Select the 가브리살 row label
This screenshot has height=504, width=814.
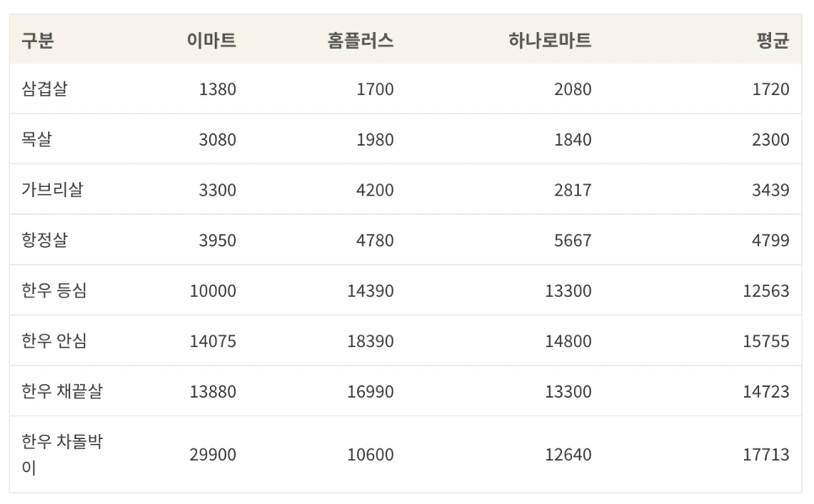click(x=52, y=190)
